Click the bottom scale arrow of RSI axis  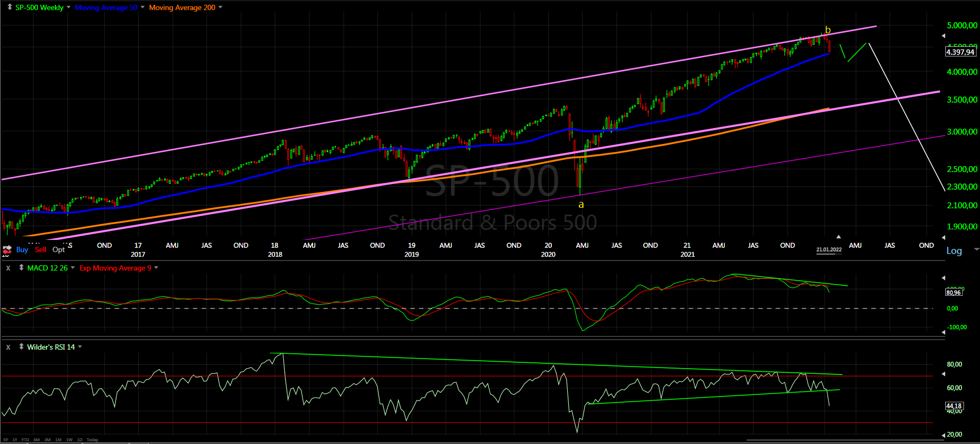tap(944, 435)
